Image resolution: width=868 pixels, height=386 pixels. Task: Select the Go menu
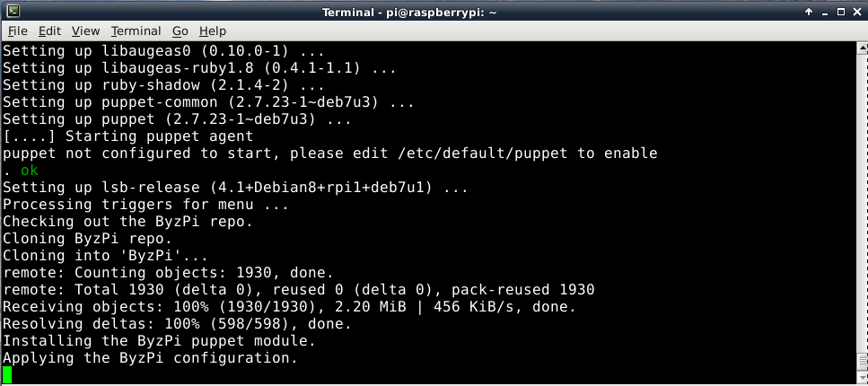point(180,31)
